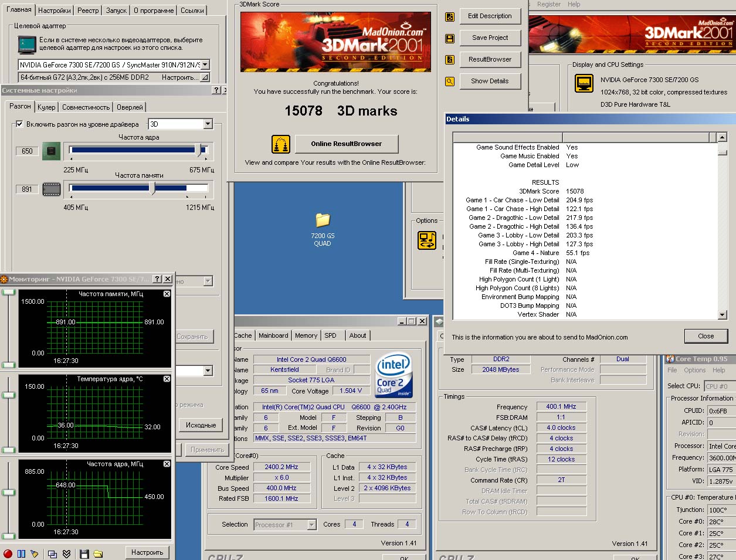Click the GPU chip icon beside core clock
The image size is (736, 560).
(x=52, y=151)
